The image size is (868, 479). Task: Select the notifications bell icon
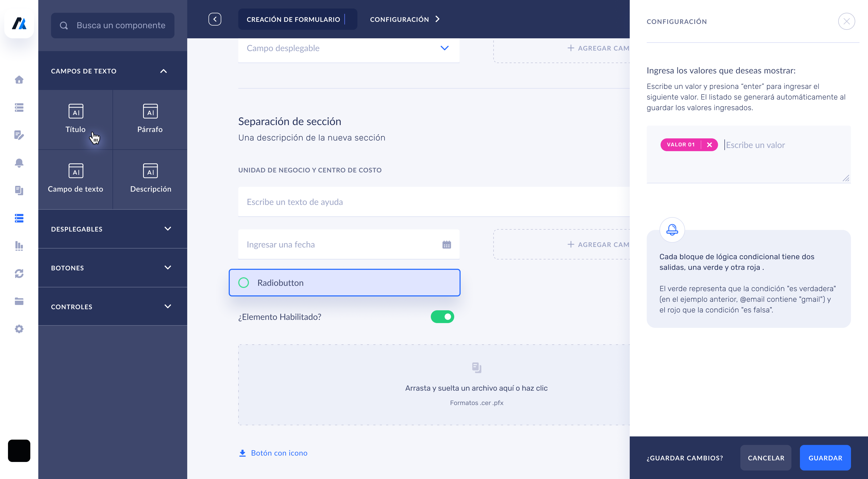coord(19,163)
